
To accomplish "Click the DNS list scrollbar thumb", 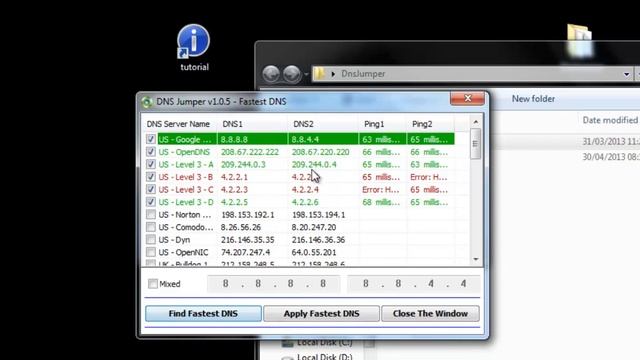I will pos(475,144).
